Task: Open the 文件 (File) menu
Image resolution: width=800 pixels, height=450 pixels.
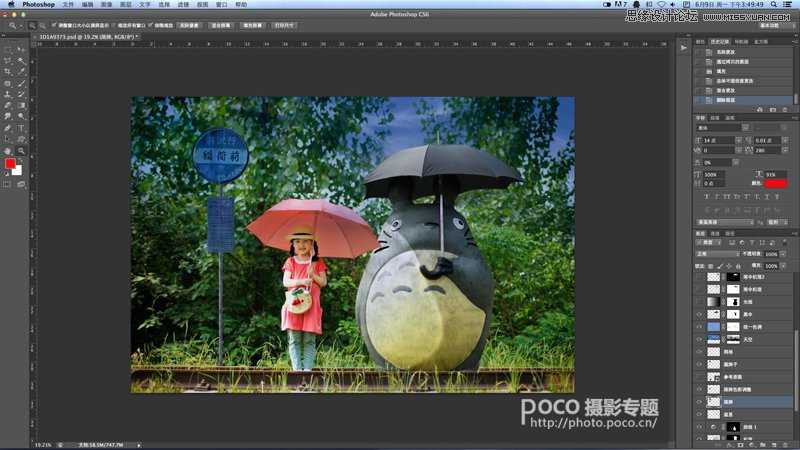Action: [68, 4]
